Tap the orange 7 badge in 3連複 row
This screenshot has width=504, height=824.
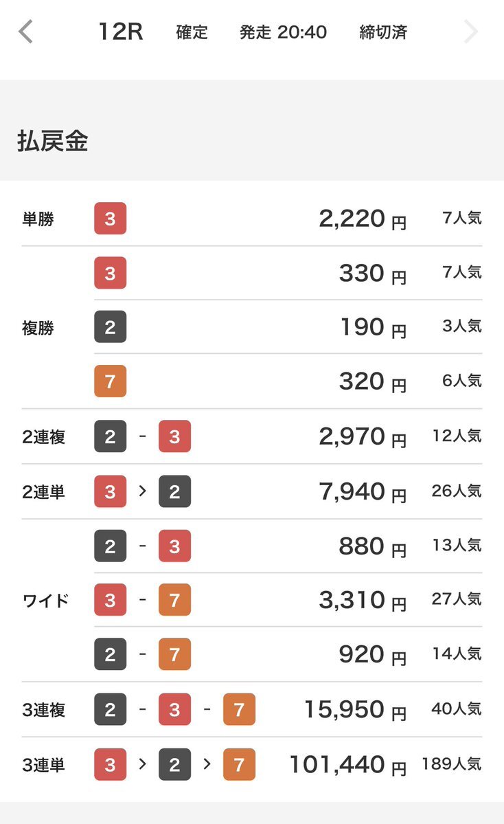point(240,709)
